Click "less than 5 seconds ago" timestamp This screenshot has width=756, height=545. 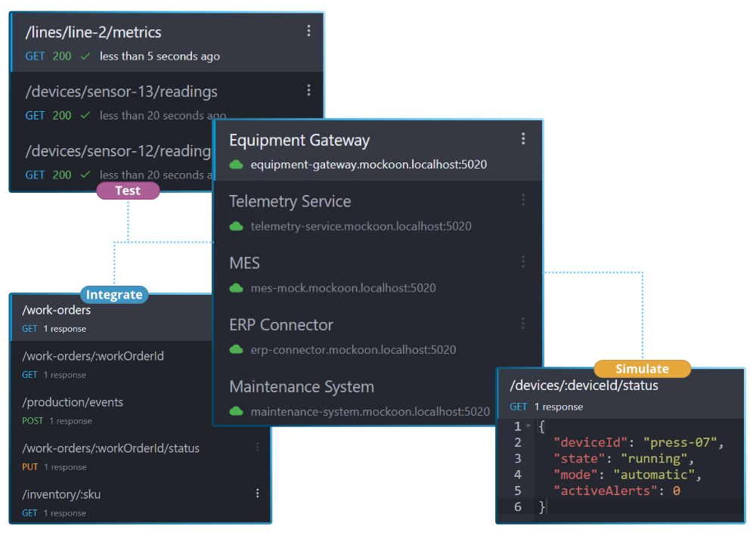point(160,57)
